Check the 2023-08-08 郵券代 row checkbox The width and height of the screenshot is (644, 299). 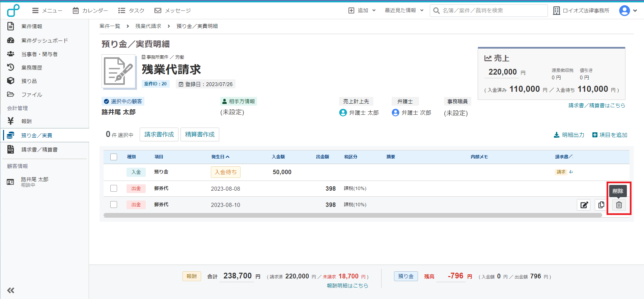pos(114,188)
